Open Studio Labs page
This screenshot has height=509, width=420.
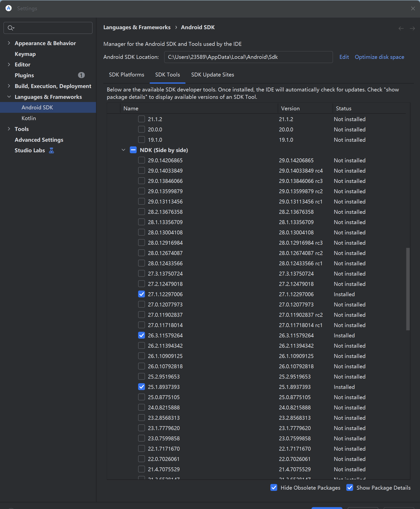point(30,151)
